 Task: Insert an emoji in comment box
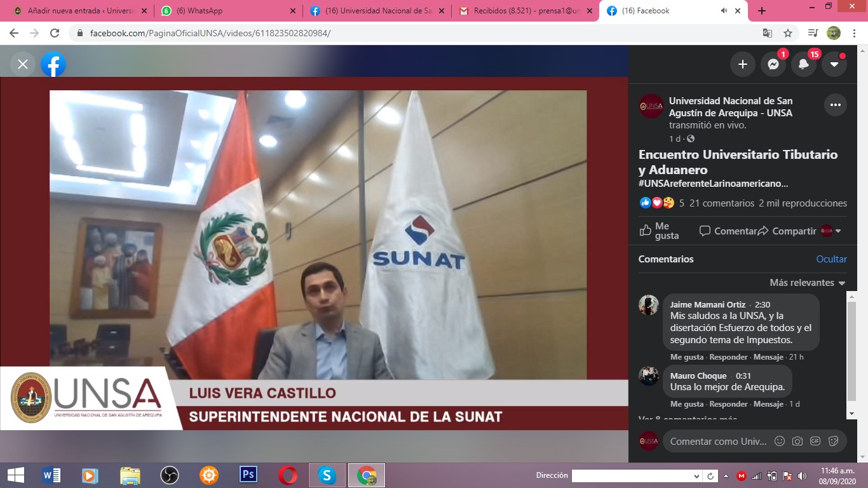click(x=779, y=441)
